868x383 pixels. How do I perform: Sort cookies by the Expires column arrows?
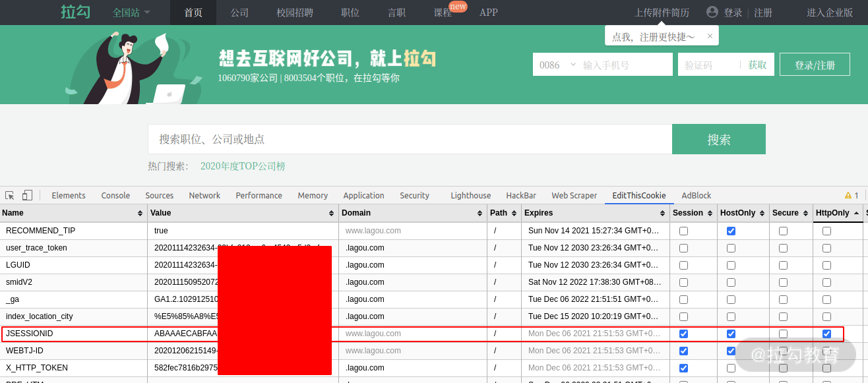pyautogui.click(x=663, y=213)
